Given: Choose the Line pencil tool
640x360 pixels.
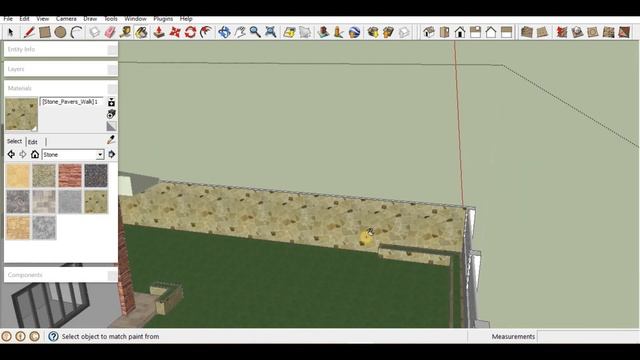Looking at the screenshot, I should click(x=29, y=32).
